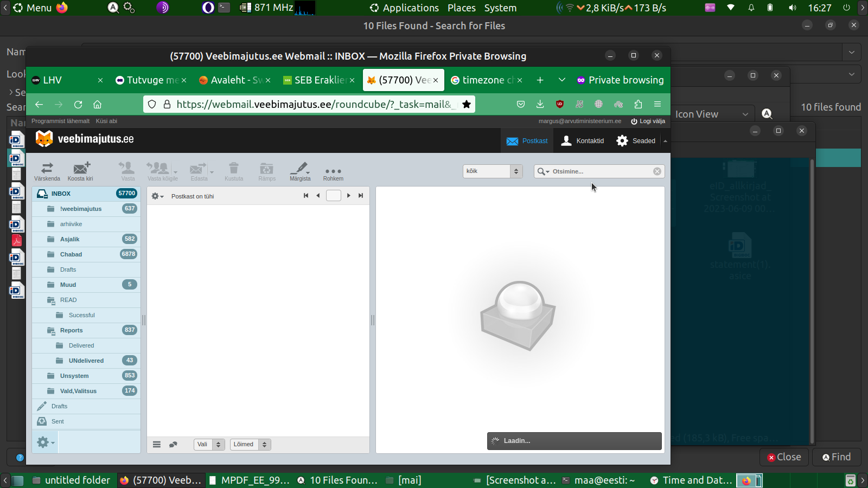This screenshot has width=868, height=488.
Task: Expand the header arrow next to Seaded
Action: 665,141
